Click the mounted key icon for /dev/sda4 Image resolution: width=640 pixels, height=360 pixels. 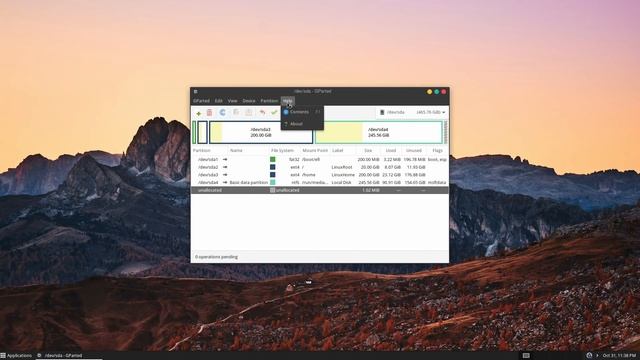coord(225,182)
